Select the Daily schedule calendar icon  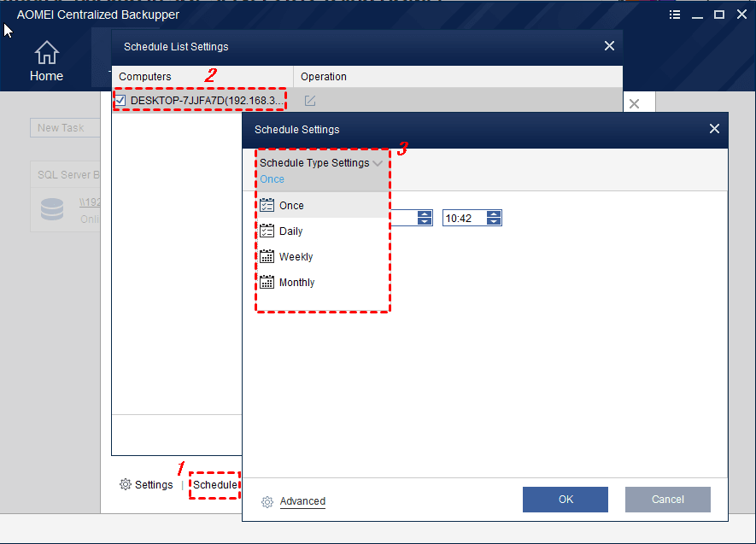pos(267,231)
